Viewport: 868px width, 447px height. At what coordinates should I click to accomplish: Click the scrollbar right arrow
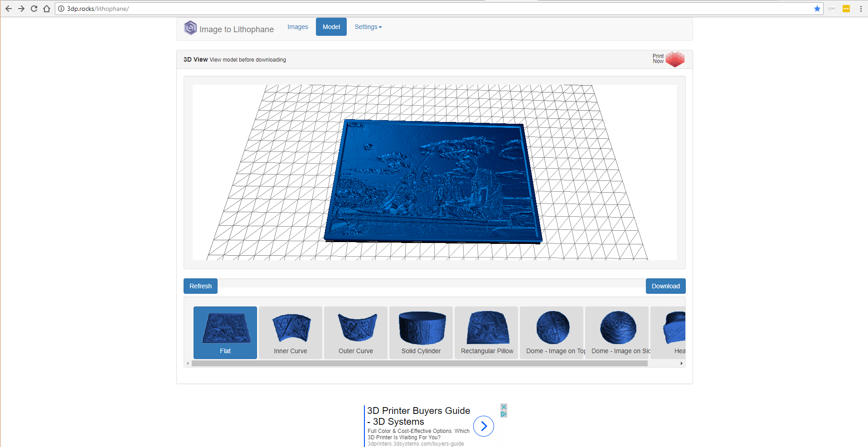click(x=682, y=364)
